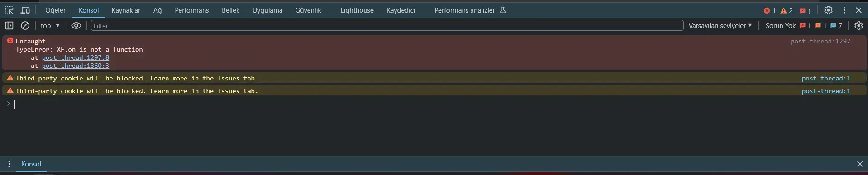Clear the console with the clear icon
This screenshot has width=868, height=175.
point(25,26)
